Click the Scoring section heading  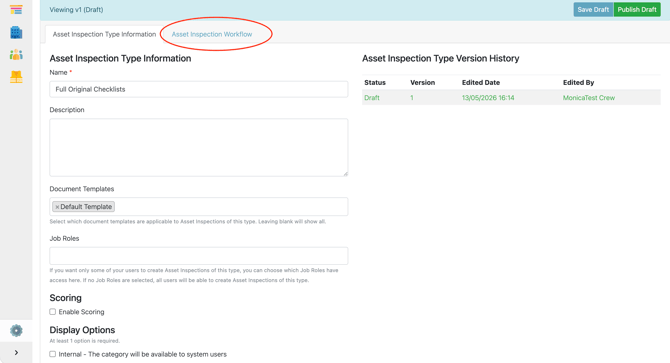pos(65,298)
